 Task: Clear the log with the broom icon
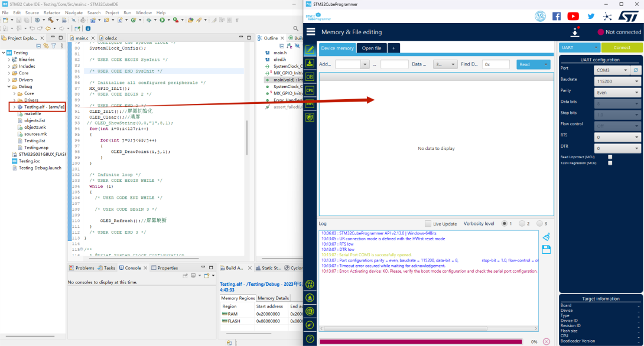547,237
